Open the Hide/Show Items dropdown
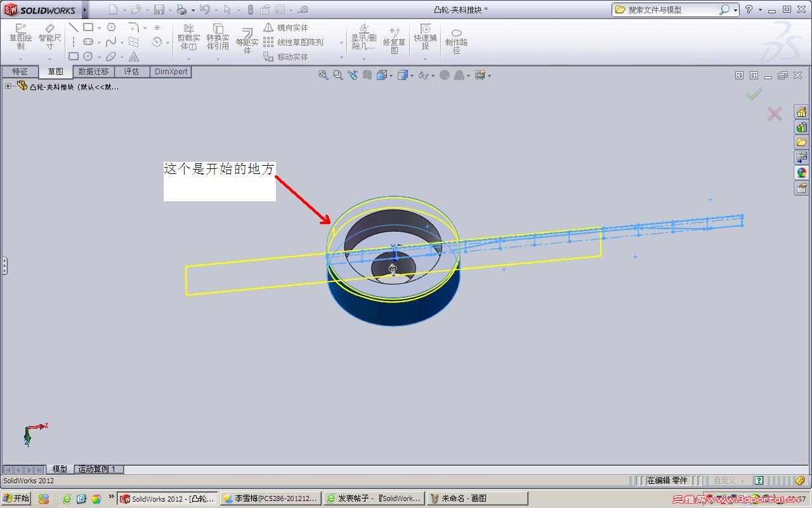This screenshot has height=508, width=812. (432, 76)
